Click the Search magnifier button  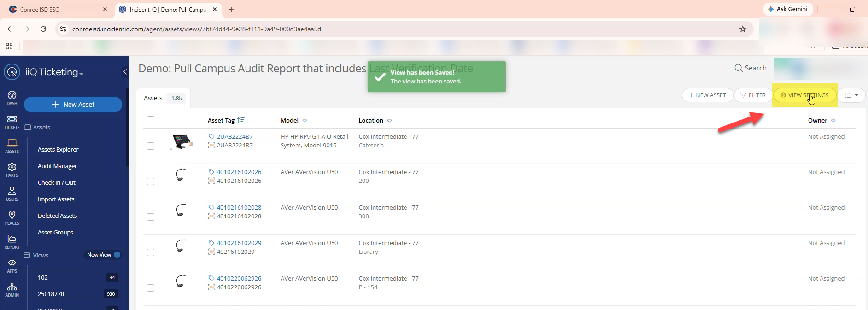pyautogui.click(x=751, y=68)
